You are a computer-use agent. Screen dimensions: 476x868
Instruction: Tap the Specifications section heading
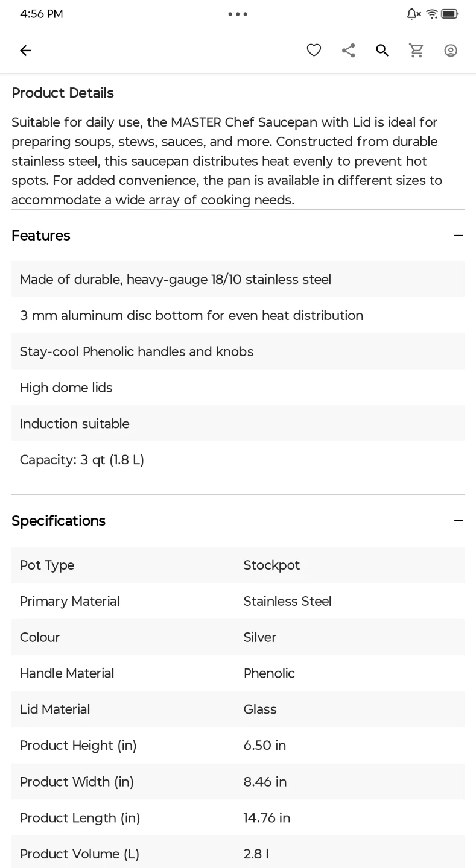(x=59, y=521)
